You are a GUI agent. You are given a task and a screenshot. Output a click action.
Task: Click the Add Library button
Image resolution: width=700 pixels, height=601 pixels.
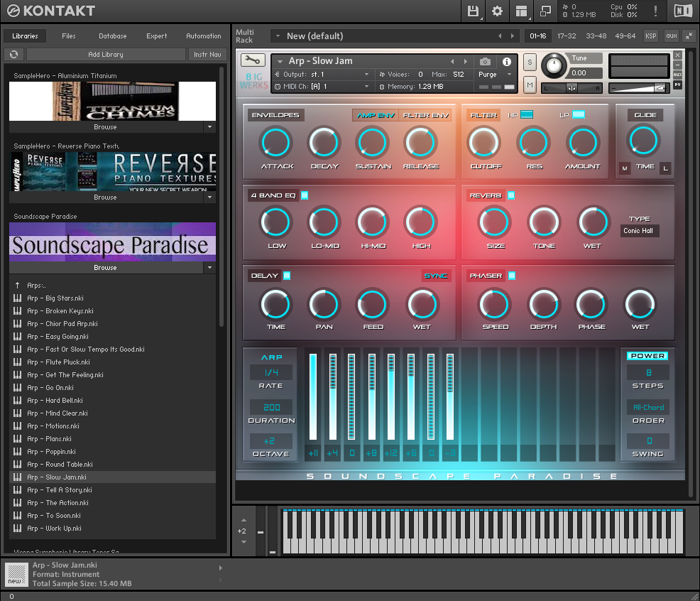click(x=106, y=54)
